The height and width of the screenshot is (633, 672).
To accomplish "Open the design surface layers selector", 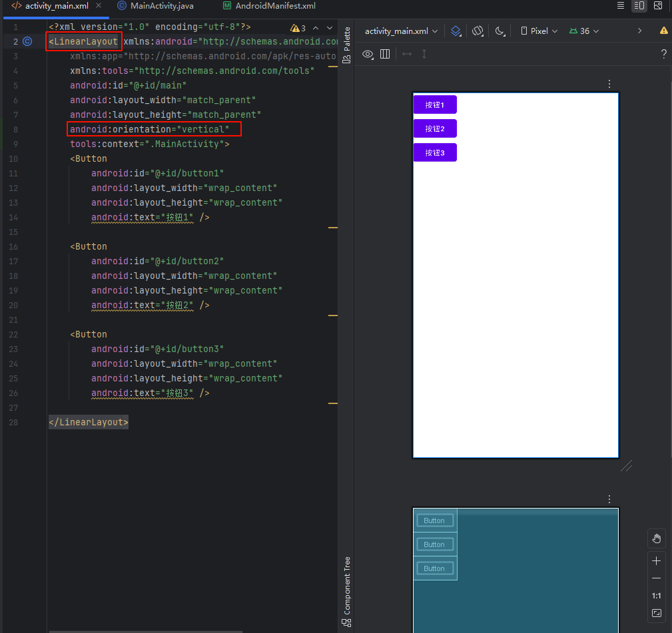I will click(456, 31).
